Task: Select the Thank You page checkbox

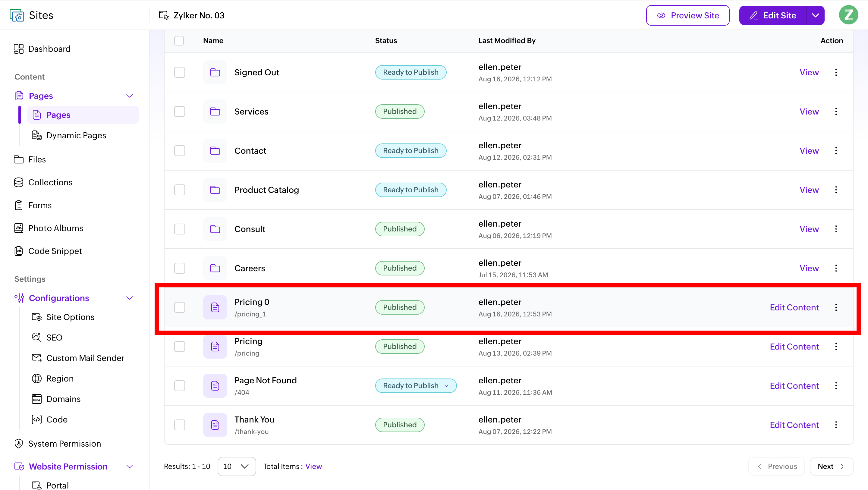Action: coord(180,425)
